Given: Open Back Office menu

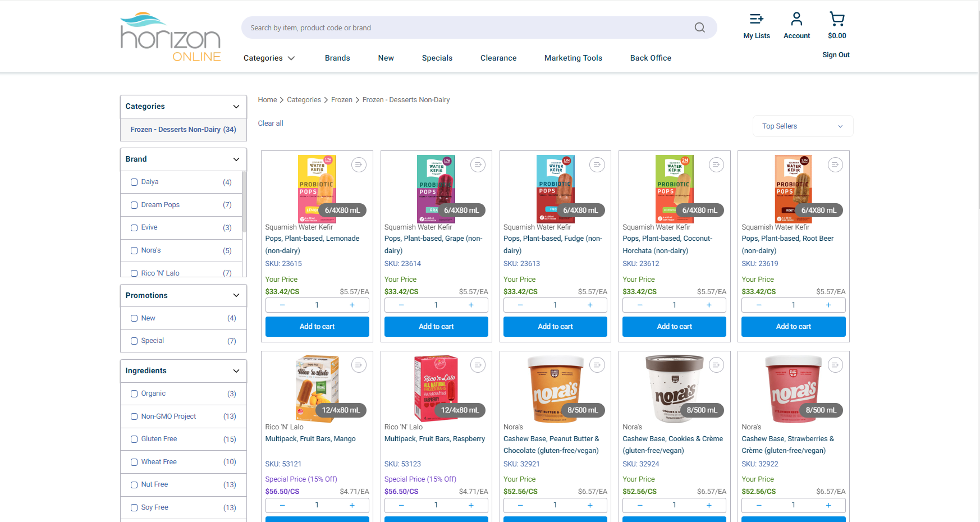Looking at the screenshot, I should 651,58.
